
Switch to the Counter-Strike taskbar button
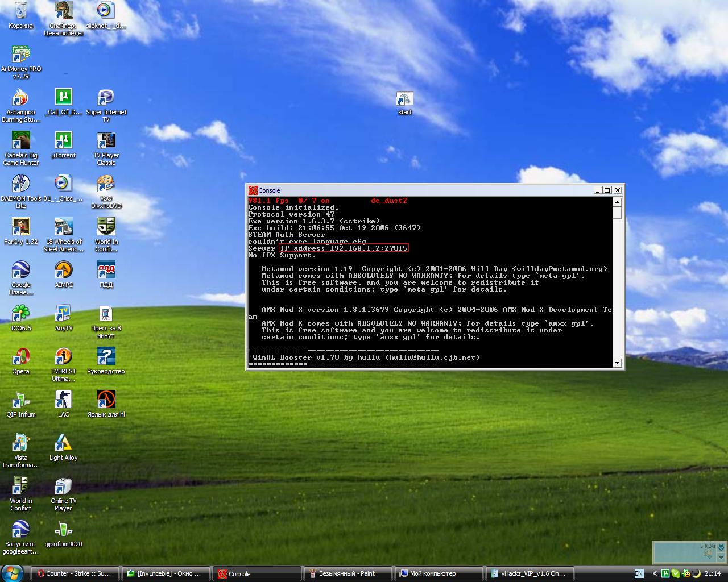[75, 573]
